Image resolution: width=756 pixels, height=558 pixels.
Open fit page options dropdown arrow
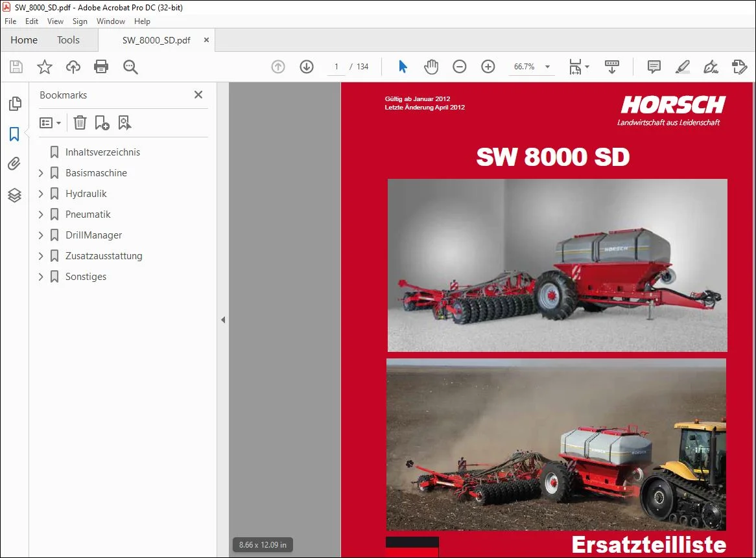(x=587, y=67)
